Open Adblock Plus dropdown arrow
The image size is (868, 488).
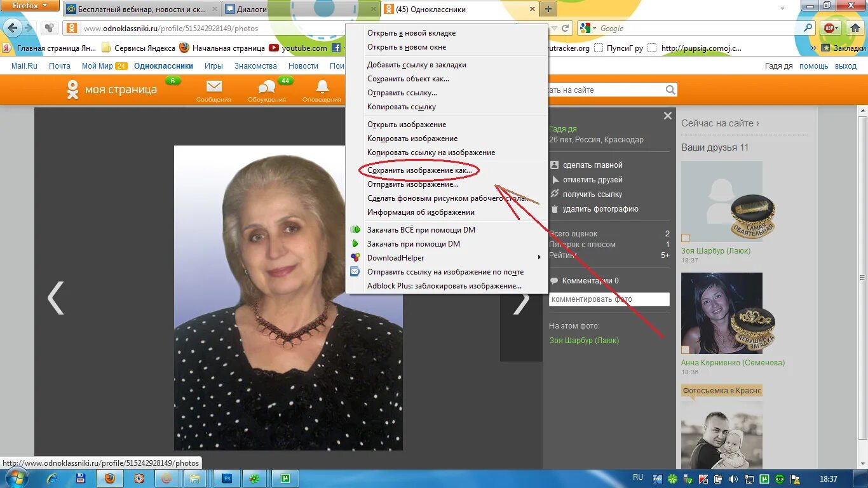tap(837, 29)
